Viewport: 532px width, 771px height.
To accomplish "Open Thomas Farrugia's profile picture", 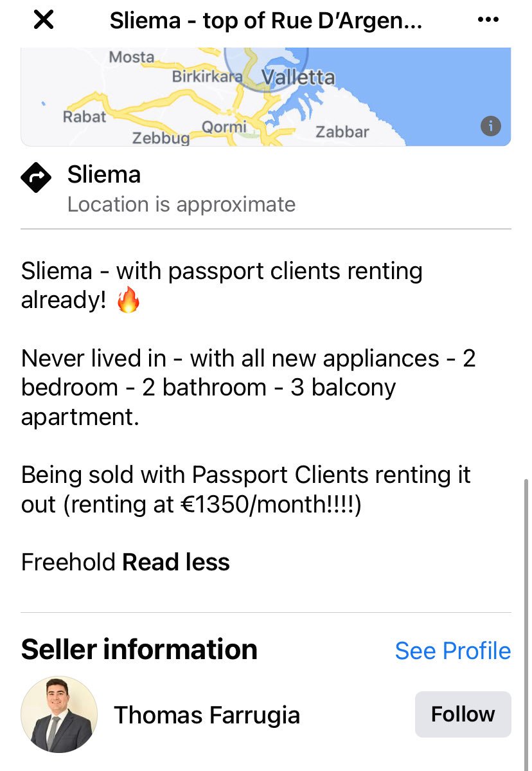I will pyautogui.click(x=59, y=714).
